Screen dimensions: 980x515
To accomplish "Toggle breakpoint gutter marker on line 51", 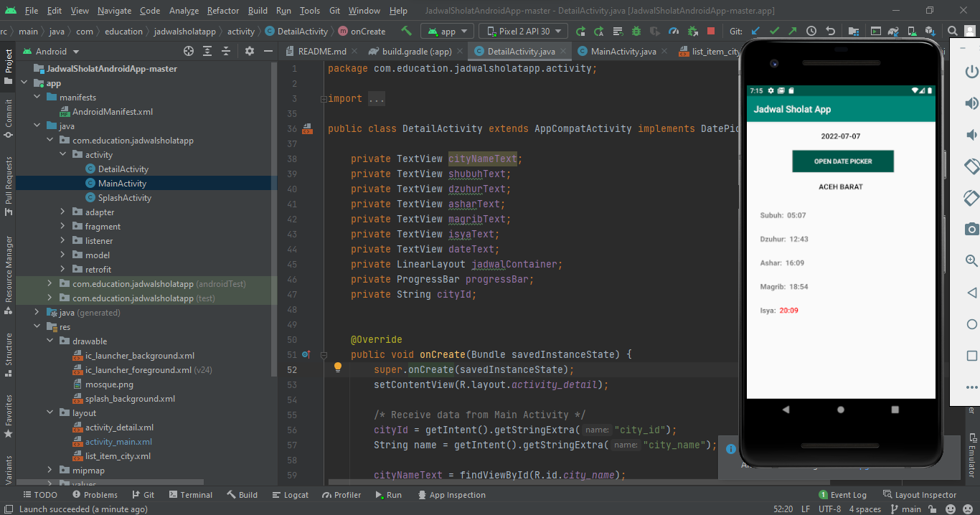I will [x=306, y=354].
